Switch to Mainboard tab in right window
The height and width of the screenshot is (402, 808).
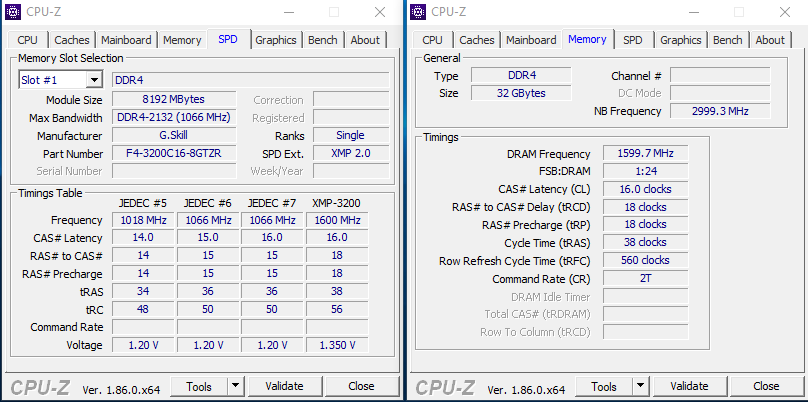(x=531, y=40)
